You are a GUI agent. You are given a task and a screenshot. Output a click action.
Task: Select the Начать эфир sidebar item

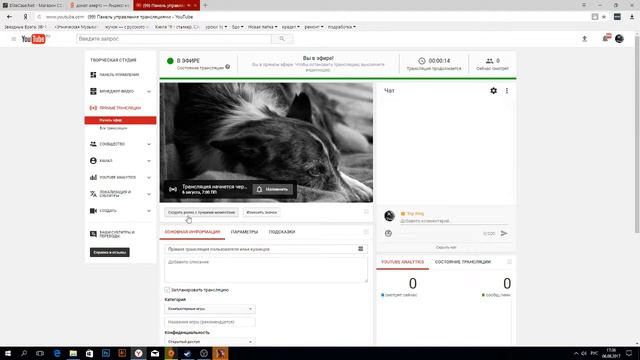pos(120,120)
